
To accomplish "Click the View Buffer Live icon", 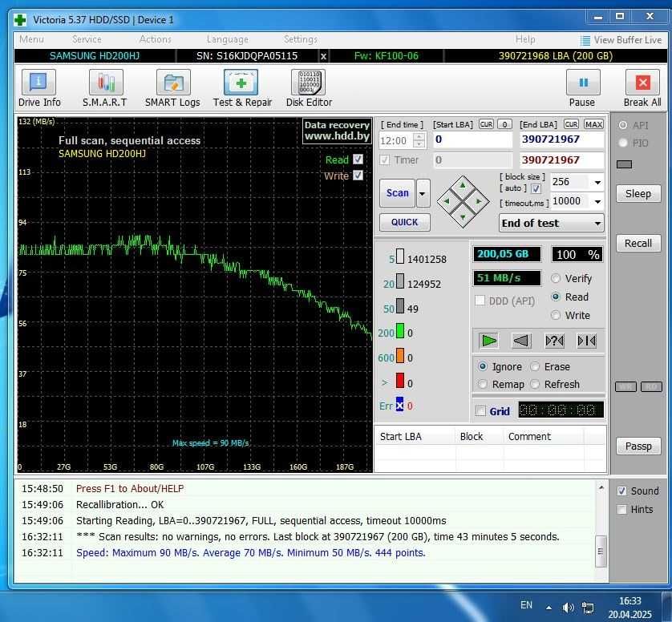I will [585, 40].
